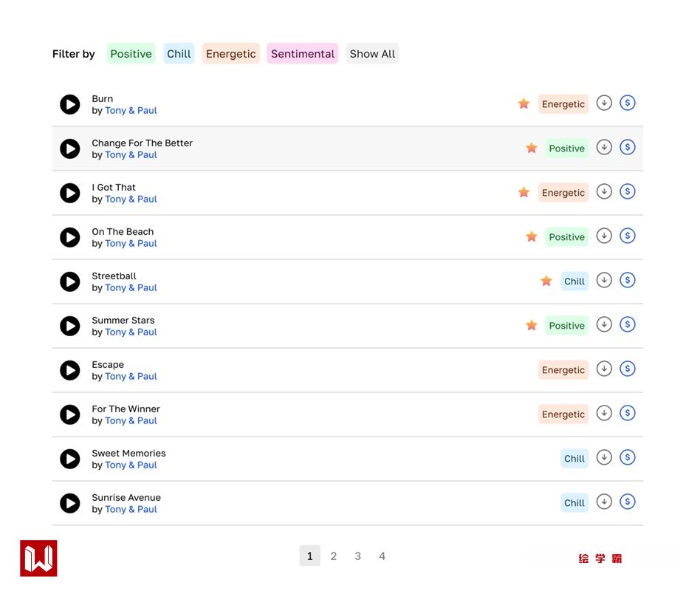Open Tony & Paul link under Escape
This screenshot has width=700, height=591.
[131, 376]
